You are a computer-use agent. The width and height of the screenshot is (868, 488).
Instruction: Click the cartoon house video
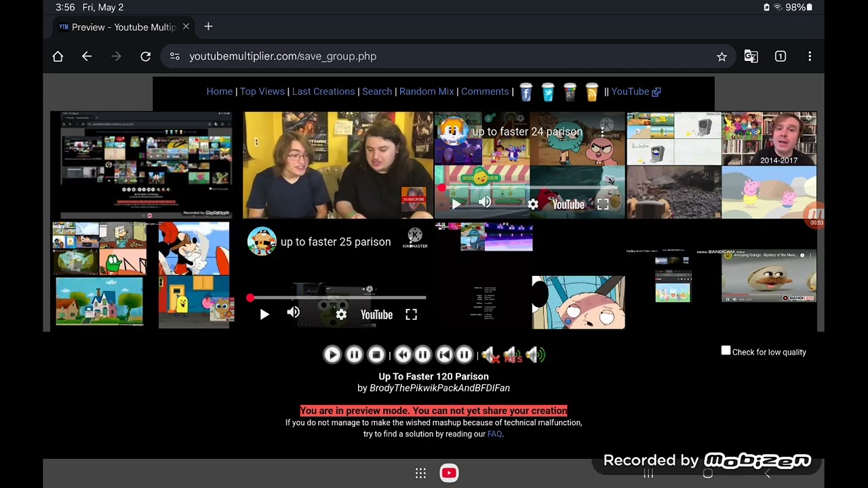(x=99, y=302)
